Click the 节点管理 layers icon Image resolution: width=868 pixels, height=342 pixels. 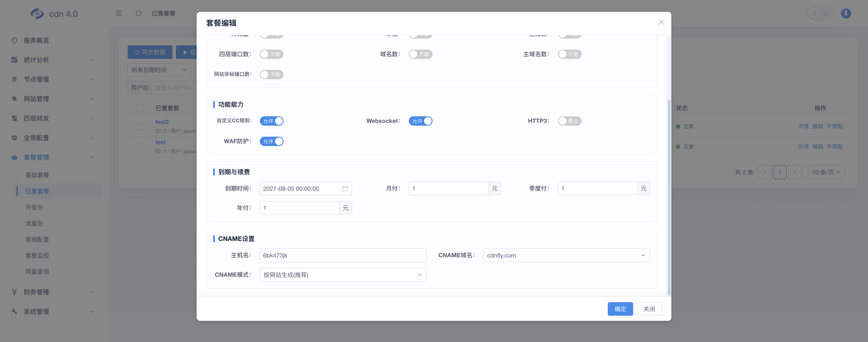(x=14, y=79)
